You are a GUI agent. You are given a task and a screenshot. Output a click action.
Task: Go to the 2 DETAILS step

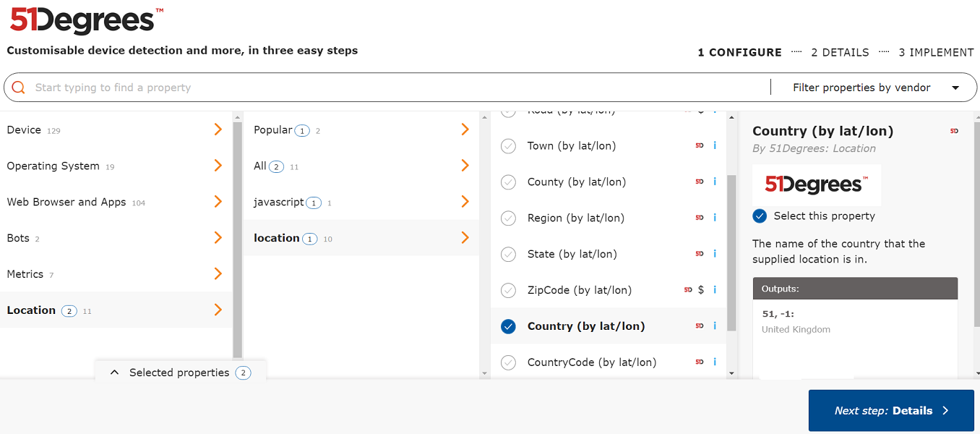pos(840,52)
